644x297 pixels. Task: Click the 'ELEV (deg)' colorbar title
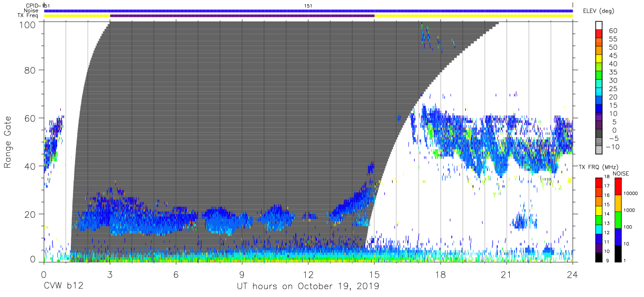tap(598, 11)
